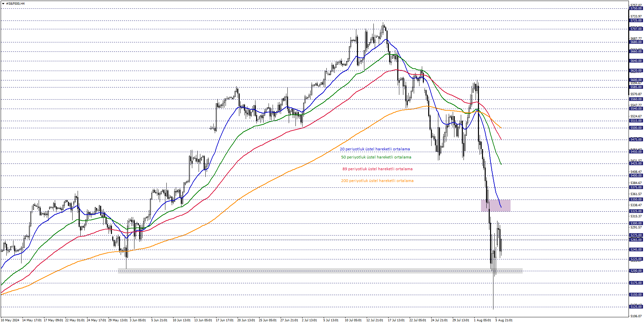644x324 pixels.
Task: Click the 10 May 2024 date label
Action: coord(10,320)
